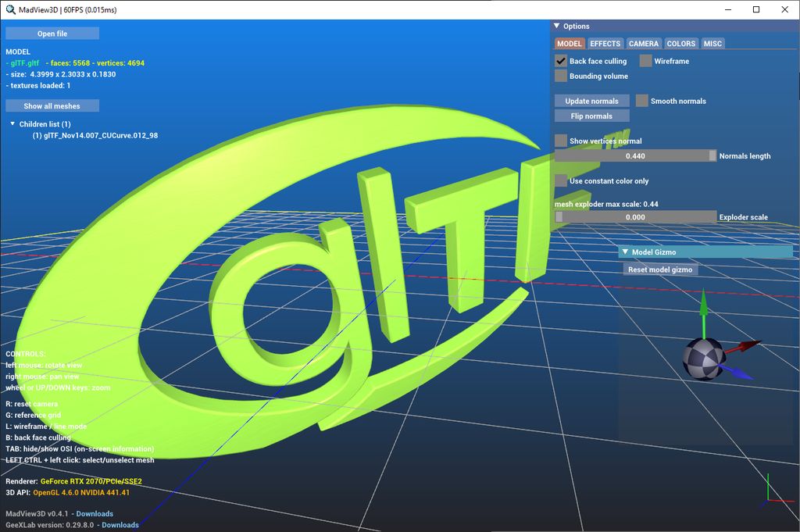Click the 'MadView3D v0.4.1' version text
The height and width of the screenshot is (532, 800).
pos(37,513)
